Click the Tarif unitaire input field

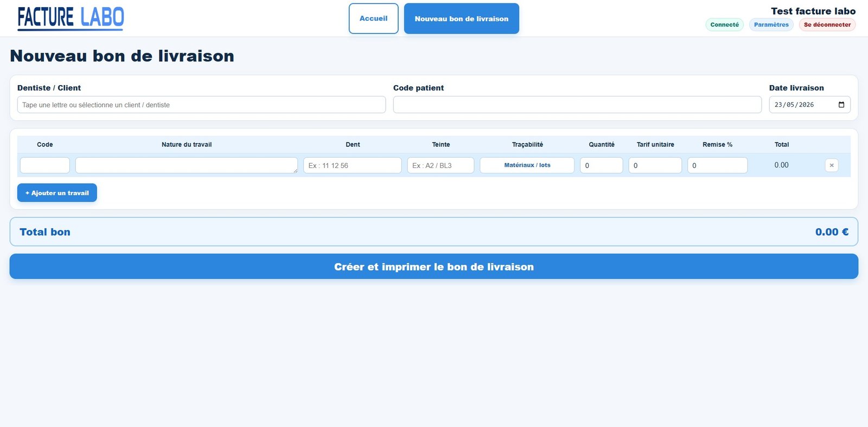click(x=655, y=165)
